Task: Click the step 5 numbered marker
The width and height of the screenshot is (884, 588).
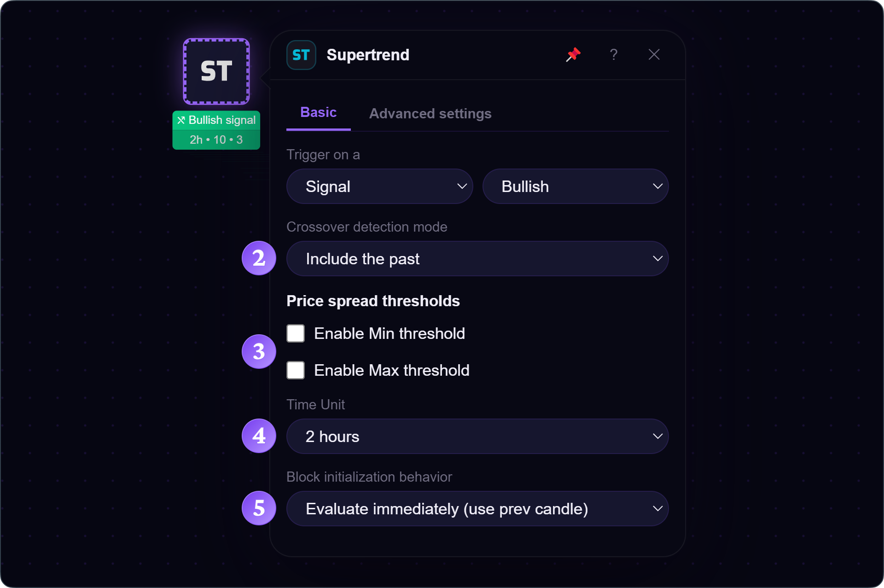Action: point(259,508)
